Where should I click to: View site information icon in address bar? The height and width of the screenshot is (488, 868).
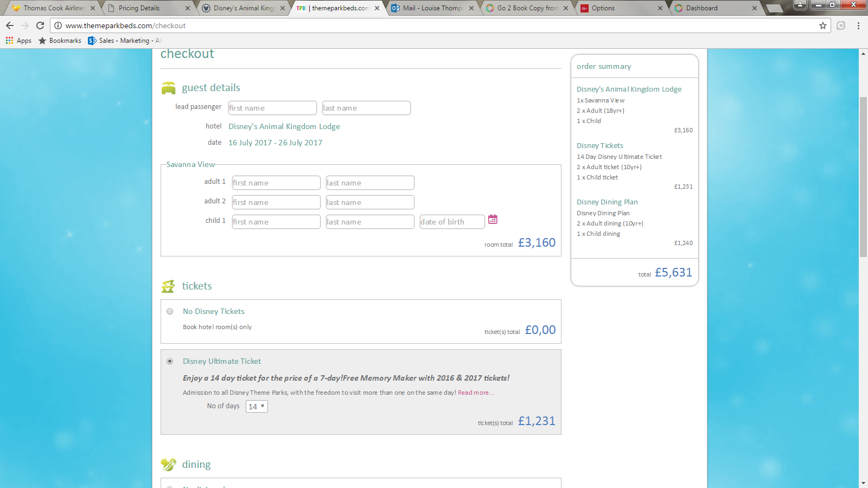pyautogui.click(x=58, y=25)
